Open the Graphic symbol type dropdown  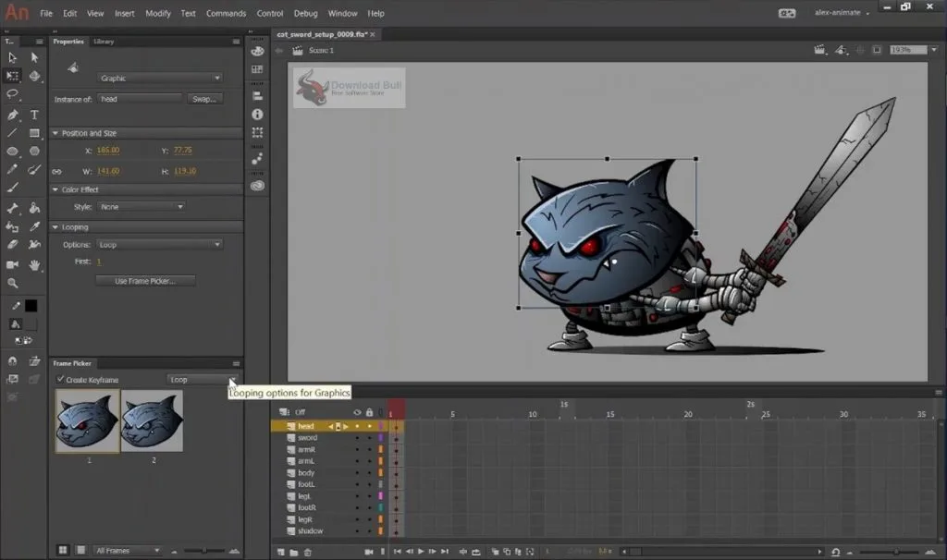[x=160, y=79]
